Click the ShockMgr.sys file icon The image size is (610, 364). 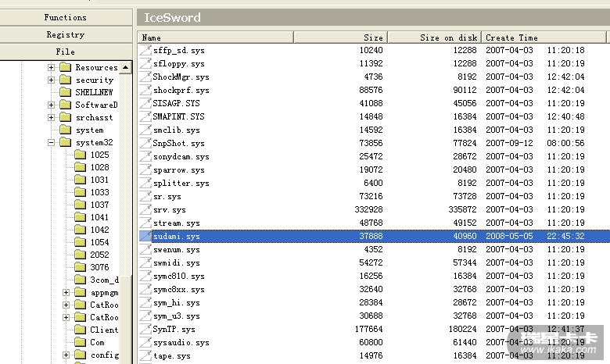[145, 77]
